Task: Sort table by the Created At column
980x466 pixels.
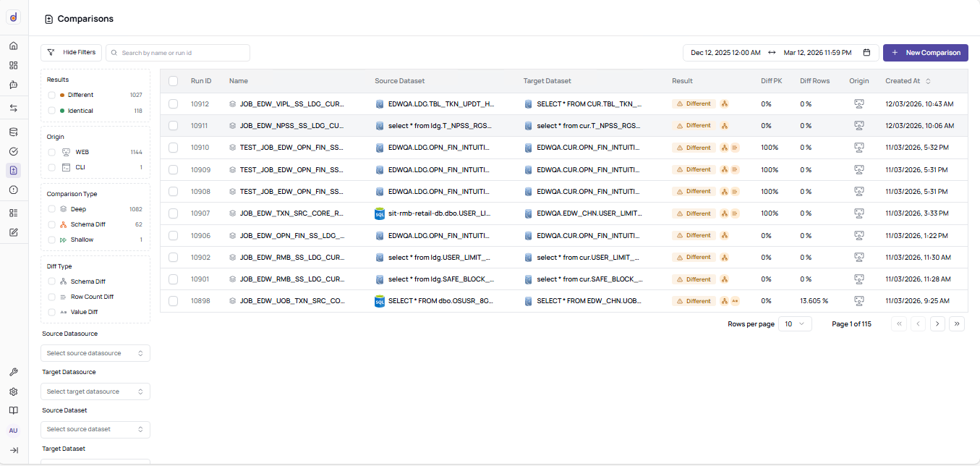Action: coord(905,80)
